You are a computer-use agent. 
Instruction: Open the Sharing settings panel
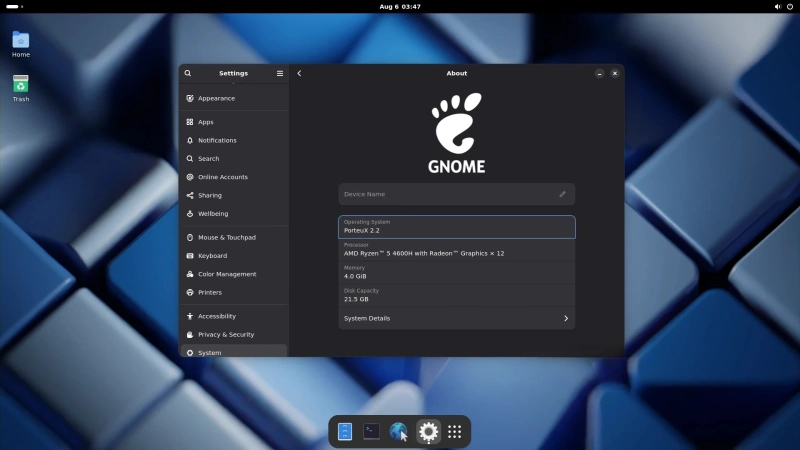coord(234,195)
